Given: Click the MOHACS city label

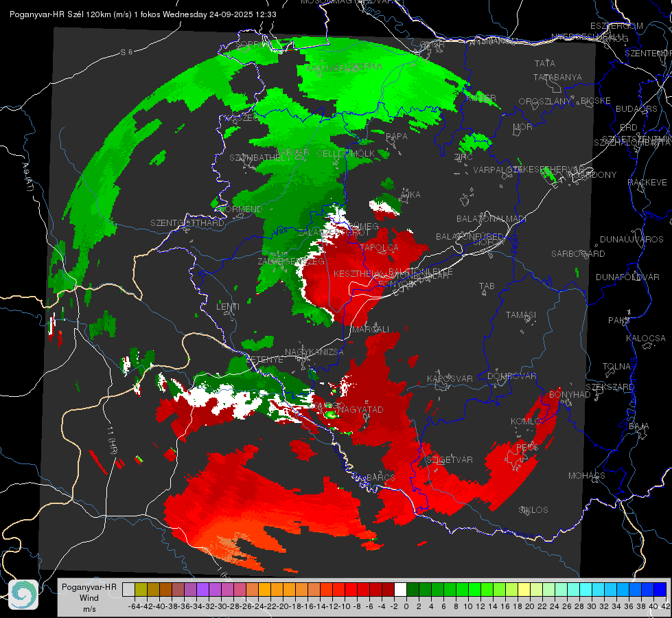Looking at the screenshot, I should [586, 476].
